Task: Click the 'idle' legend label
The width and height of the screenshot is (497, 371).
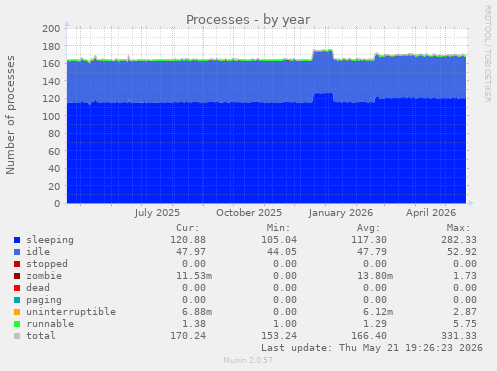Action: pos(38,252)
